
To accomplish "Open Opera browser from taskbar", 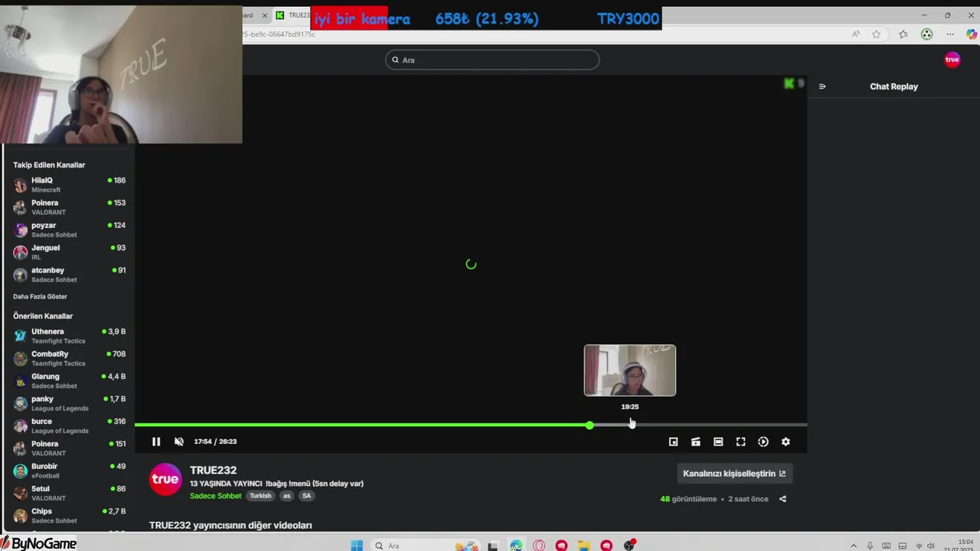I will pos(539,546).
